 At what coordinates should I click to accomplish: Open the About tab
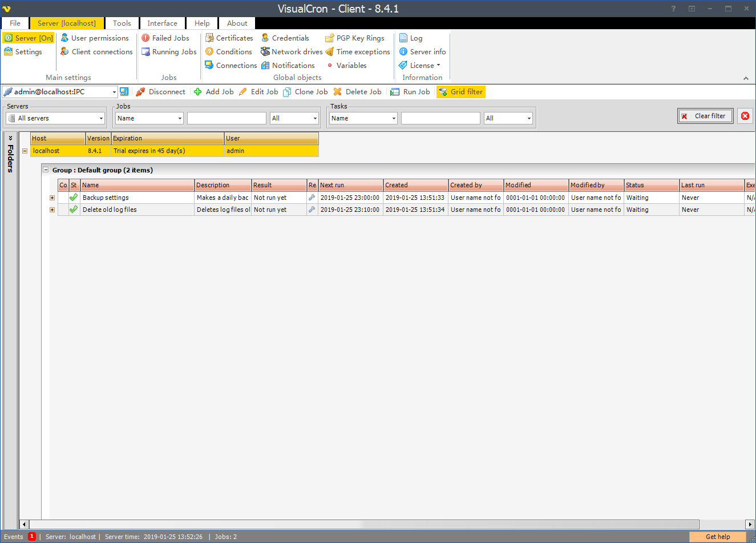pyautogui.click(x=237, y=23)
